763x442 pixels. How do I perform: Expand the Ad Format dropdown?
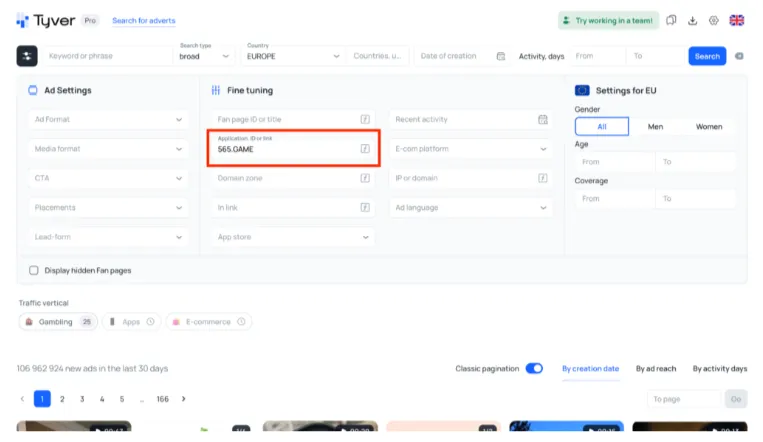point(108,119)
